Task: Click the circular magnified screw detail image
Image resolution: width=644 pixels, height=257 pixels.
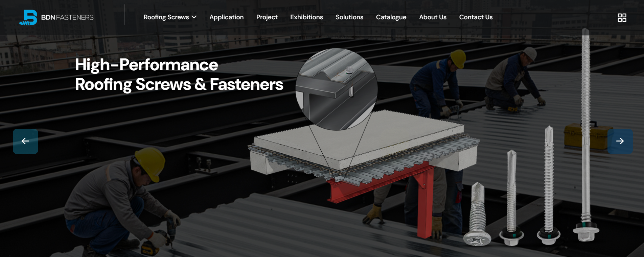Action: coord(336,89)
